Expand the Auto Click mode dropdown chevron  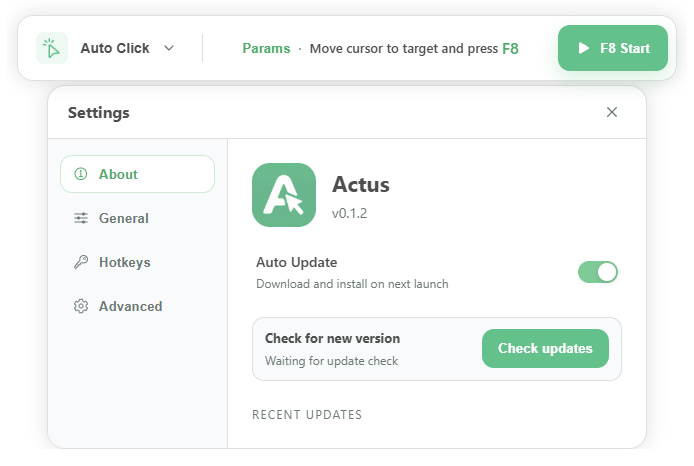coord(169,48)
